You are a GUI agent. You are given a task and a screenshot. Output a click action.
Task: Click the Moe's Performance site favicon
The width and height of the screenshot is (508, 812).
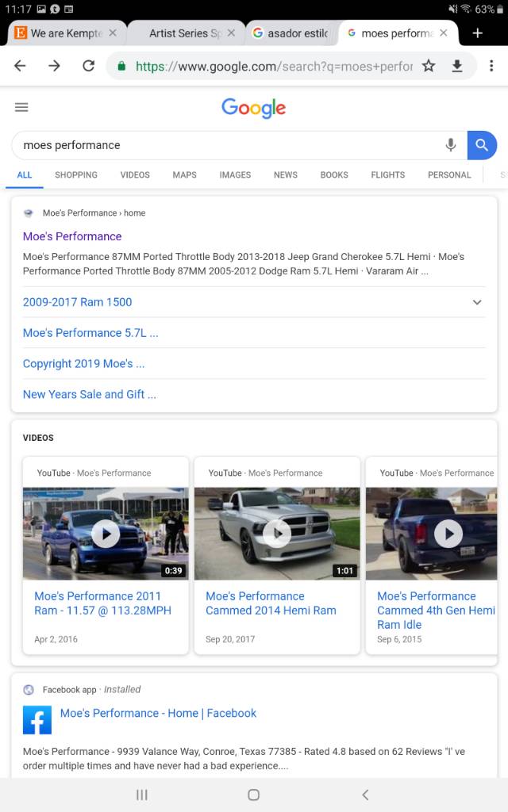(29, 213)
